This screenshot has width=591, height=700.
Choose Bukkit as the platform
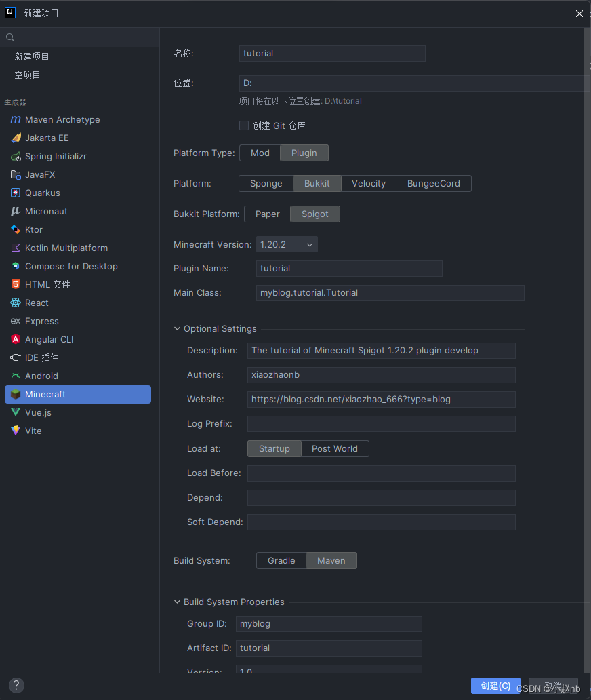[x=317, y=184]
